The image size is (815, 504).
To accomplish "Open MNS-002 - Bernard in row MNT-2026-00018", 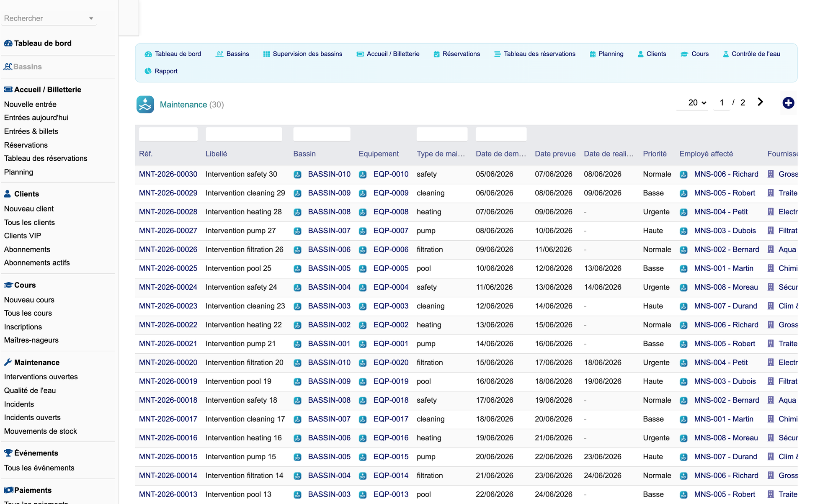I will (727, 400).
